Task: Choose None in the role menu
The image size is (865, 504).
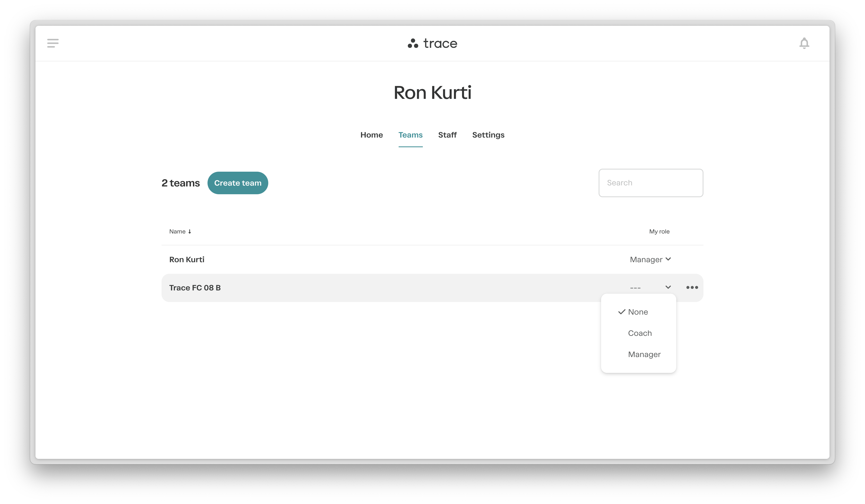Action: (x=638, y=312)
